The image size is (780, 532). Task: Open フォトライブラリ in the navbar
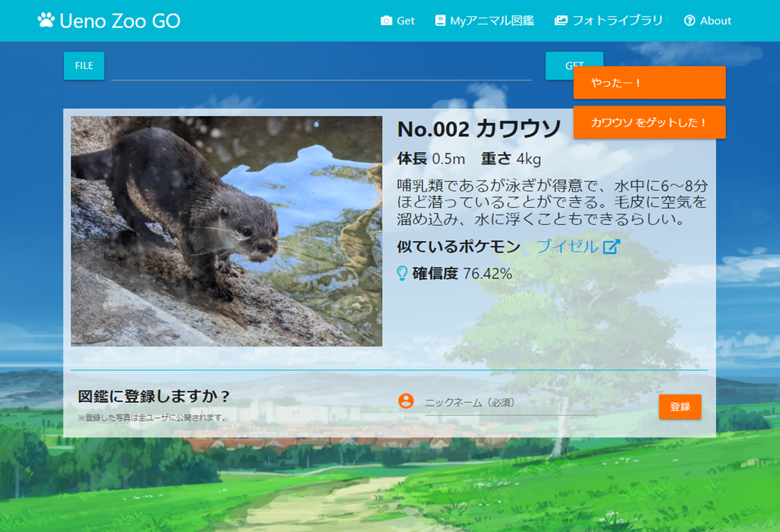pyautogui.click(x=617, y=21)
